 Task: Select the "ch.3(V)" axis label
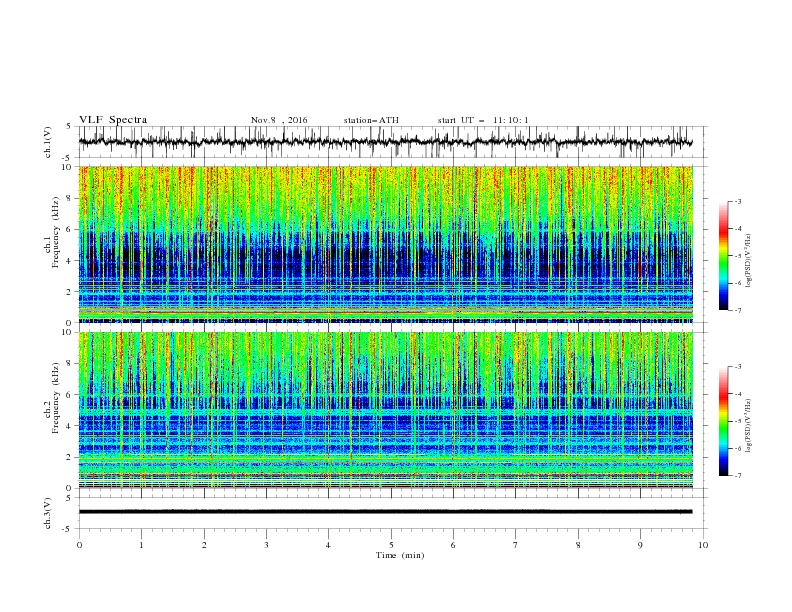(48, 513)
